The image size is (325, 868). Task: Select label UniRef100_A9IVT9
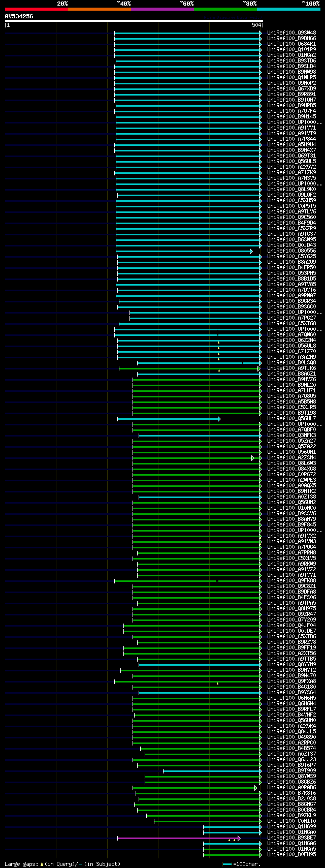[x=291, y=134]
